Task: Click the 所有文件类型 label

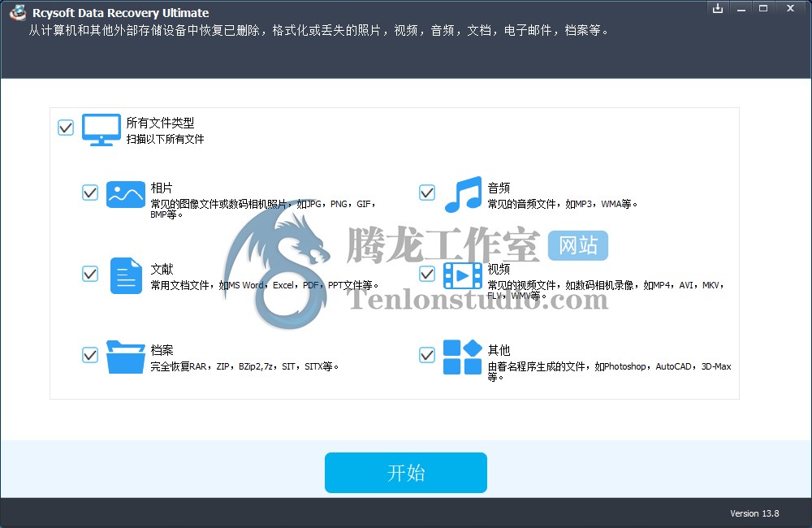Action: click(x=160, y=123)
